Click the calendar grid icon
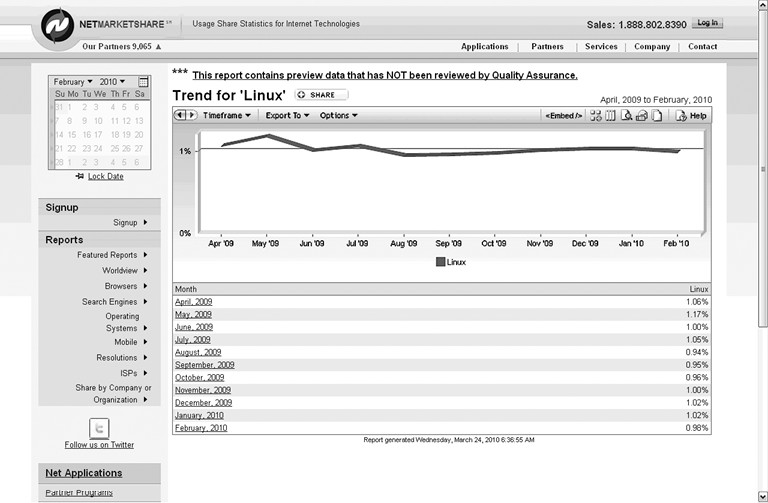The height and width of the screenshot is (503, 768). coord(143,81)
